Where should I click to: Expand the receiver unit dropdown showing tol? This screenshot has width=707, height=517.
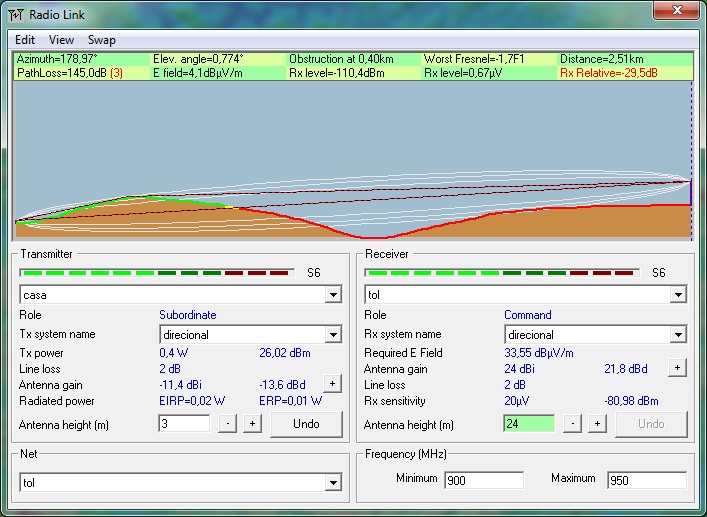point(678,295)
